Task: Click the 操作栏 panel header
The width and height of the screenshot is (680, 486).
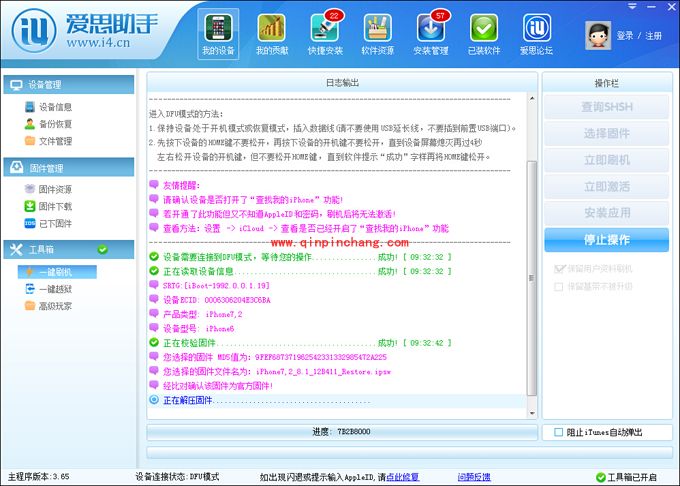Action: (x=607, y=83)
